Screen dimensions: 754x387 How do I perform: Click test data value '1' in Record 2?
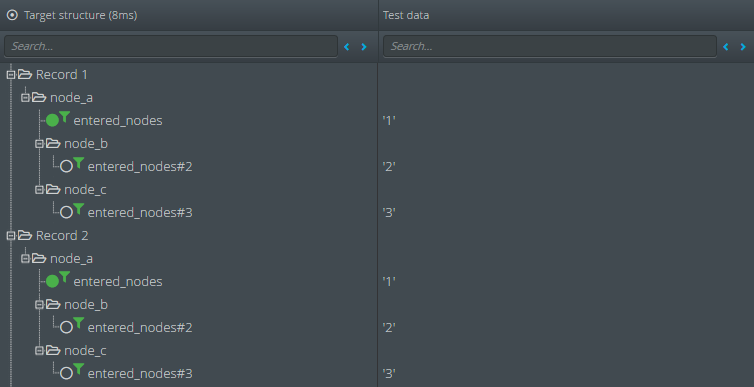coord(389,281)
